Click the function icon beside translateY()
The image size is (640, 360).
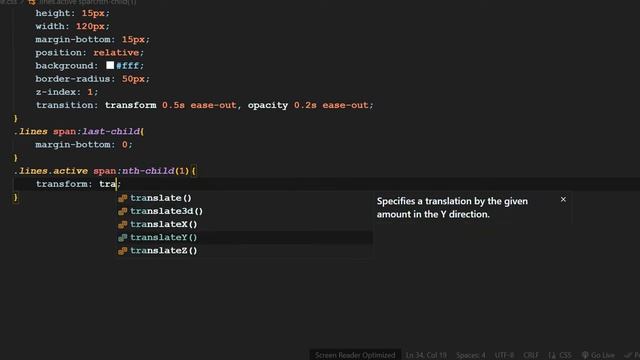[122, 238]
